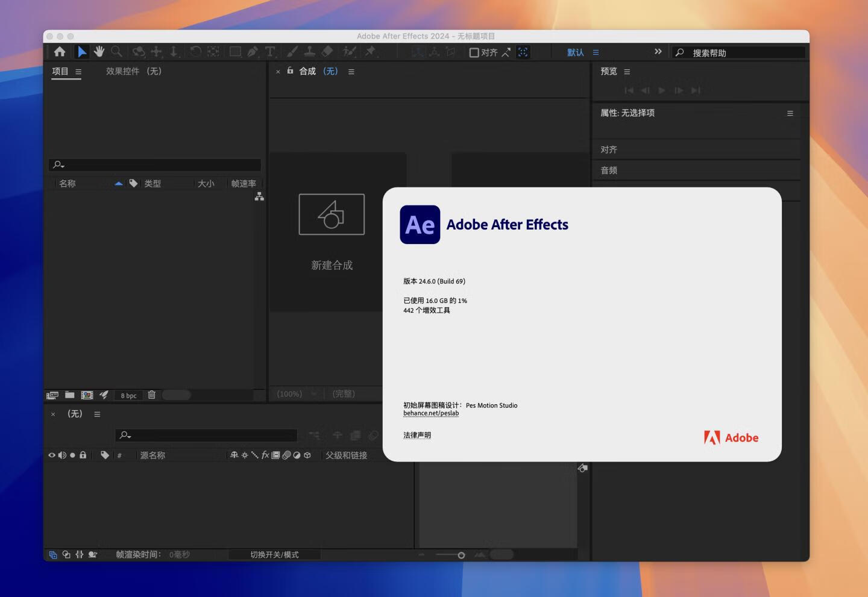The height and width of the screenshot is (597, 868).
Task: Switch to the 项目 tab
Action: (x=60, y=71)
